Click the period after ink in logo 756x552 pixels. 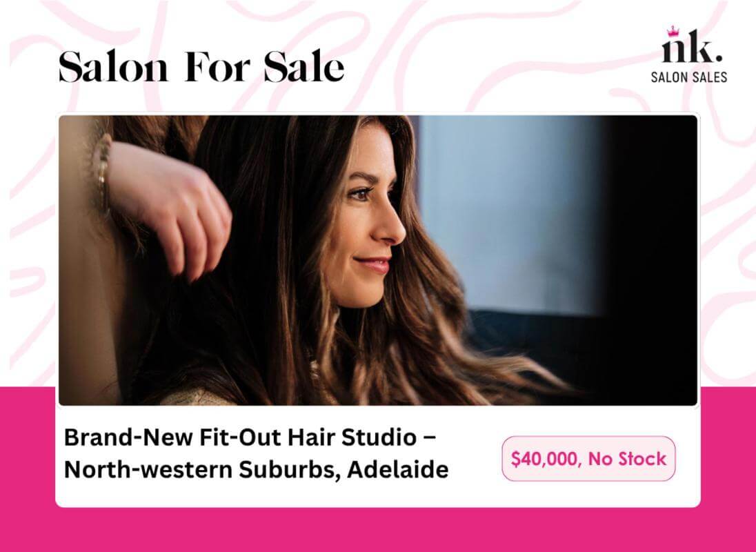coord(719,59)
